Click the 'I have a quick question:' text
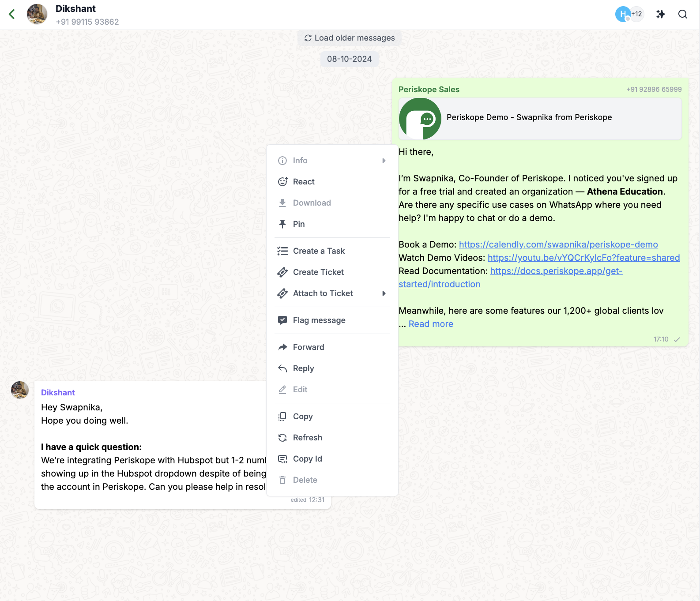The height and width of the screenshot is (601, 700). click(91, 447)
